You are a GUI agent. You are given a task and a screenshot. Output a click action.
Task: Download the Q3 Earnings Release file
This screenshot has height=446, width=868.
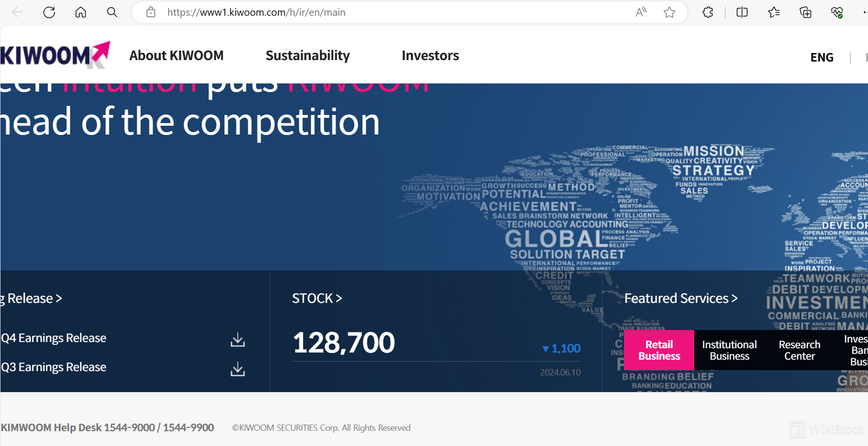238,369
